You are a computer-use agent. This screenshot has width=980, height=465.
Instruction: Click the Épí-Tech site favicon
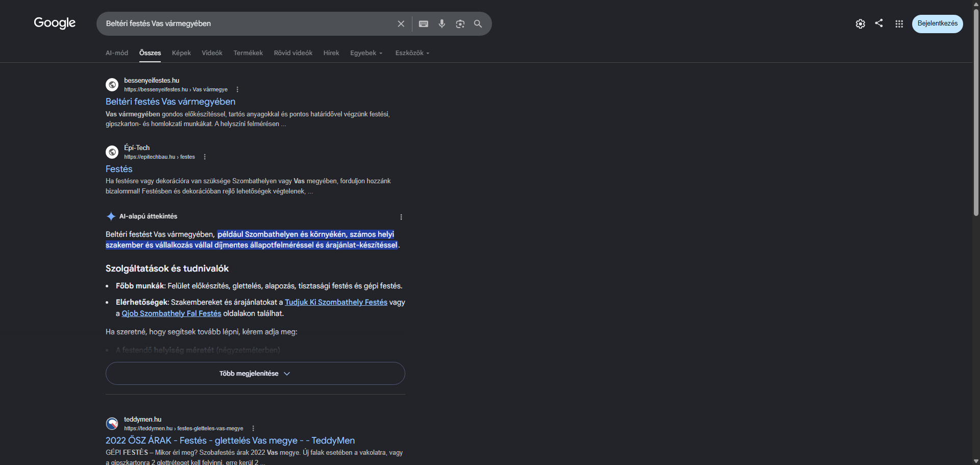pos(112,152)
